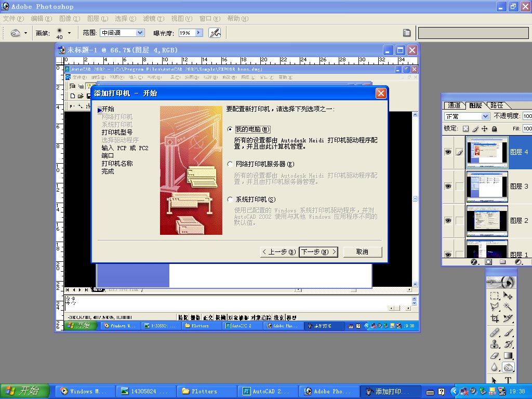Open Windows 开始 button on real taskbar
The height and width of the screenshot is (399, 532).
coord(24,391)
